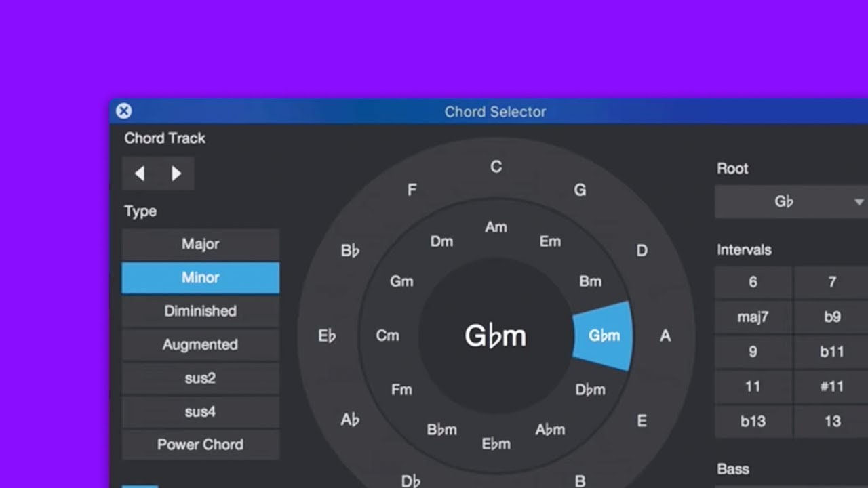Screen dimensions: 868x488
Task: Pick F on the outer chord wheel
Action: coord(412,190)
